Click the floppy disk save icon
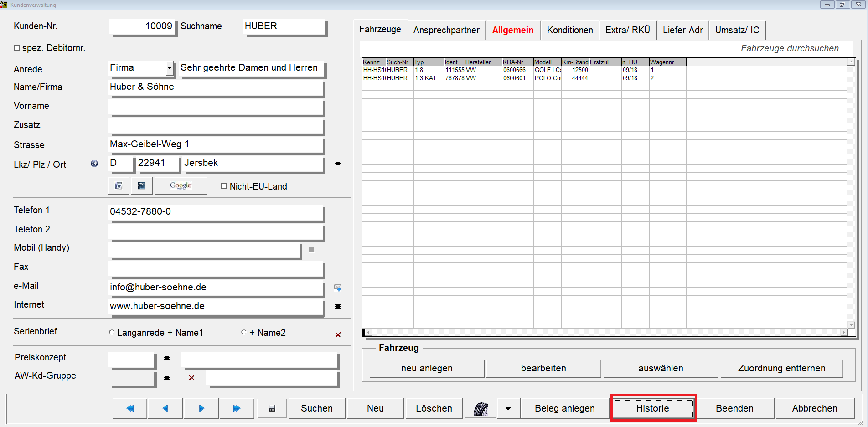Viewport: 868px width, 427px height. point(272,408)
